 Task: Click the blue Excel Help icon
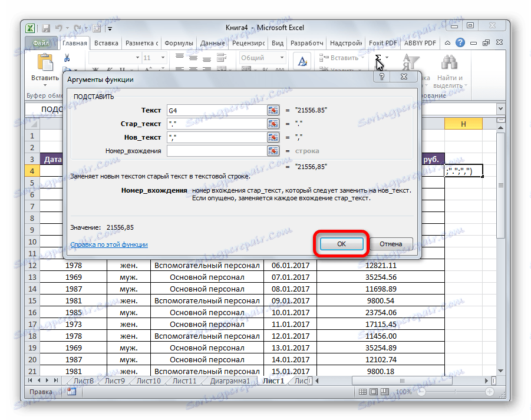pos(460,42)
